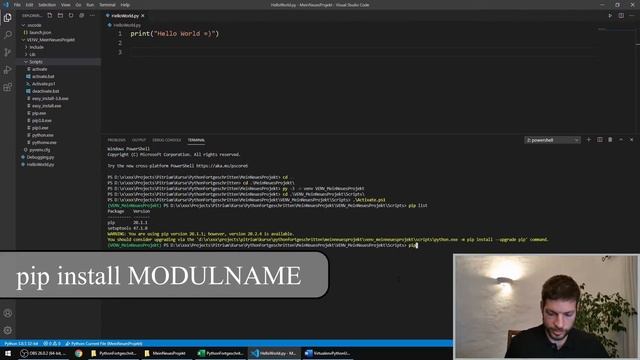Open the Extensions view

7,87
